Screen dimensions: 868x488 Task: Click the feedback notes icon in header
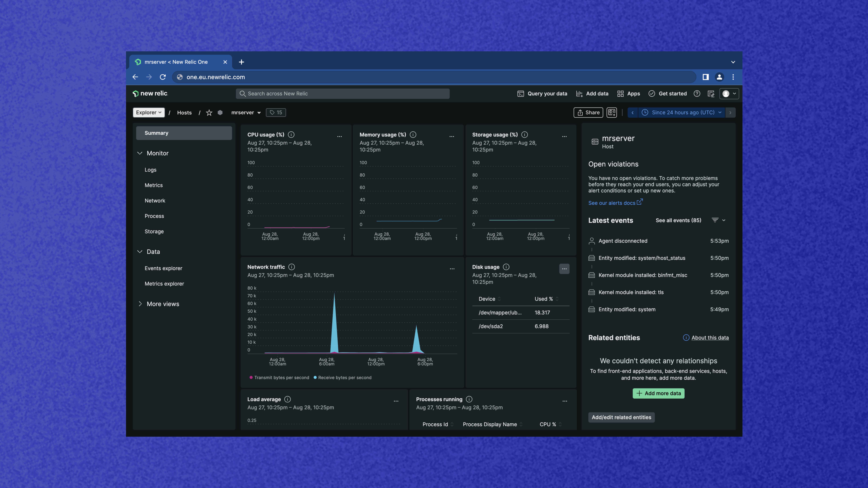pyautogui.click(x=711, y=94)
